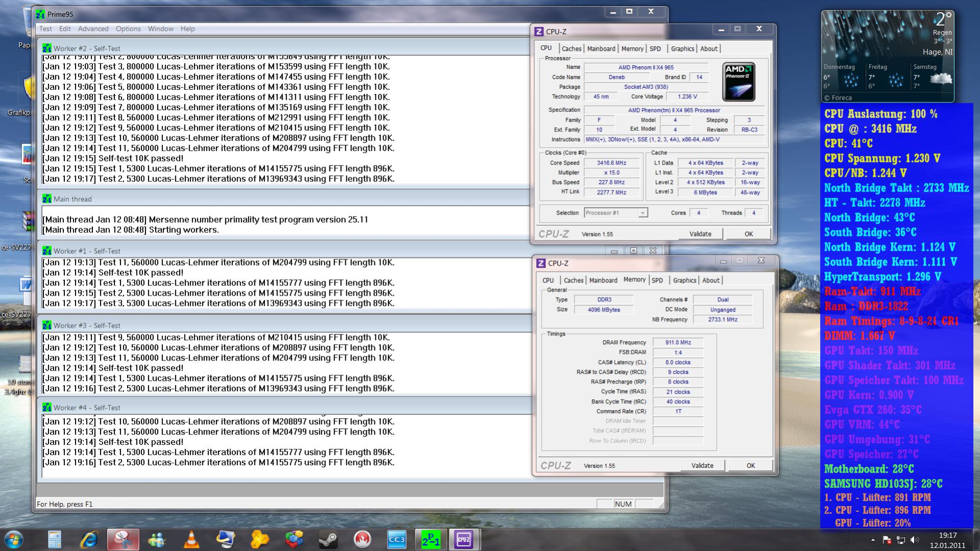Open the Action Center flag icon
The width and height of the screenshot is (980, 551).
point(887,540)
